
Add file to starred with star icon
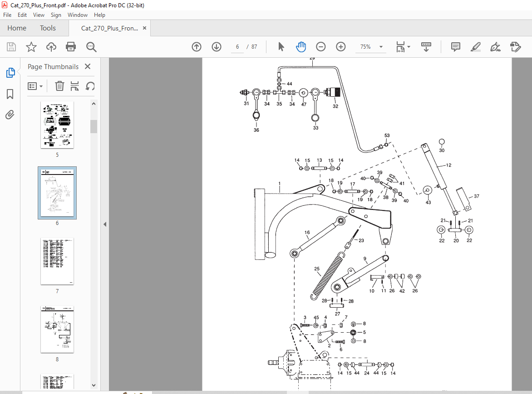(31, 47)
